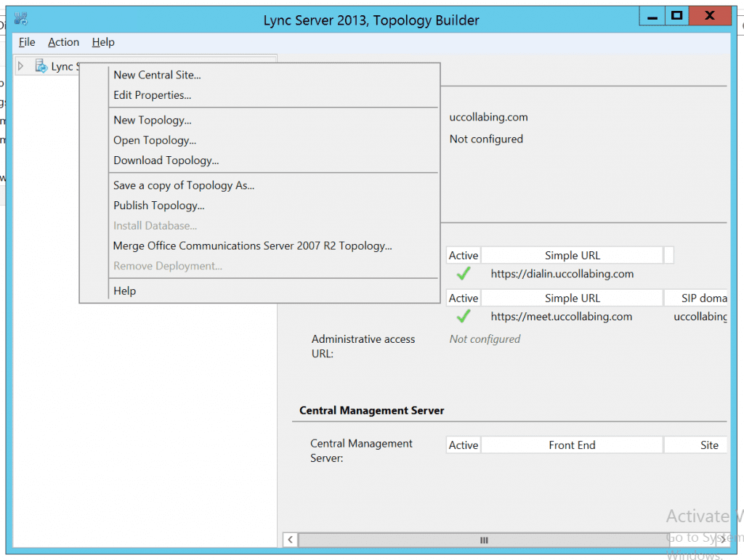Click Help at the bottom of the context menu
744x560 pixels.
point(124,291)
